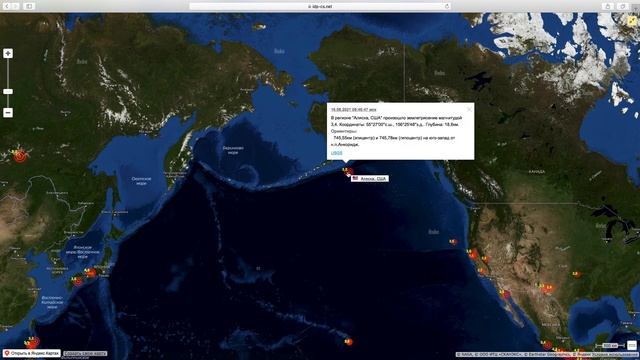
Task: Select the offshore Pacific Northwest earthquake marker
Action: (x=453, y=242)
